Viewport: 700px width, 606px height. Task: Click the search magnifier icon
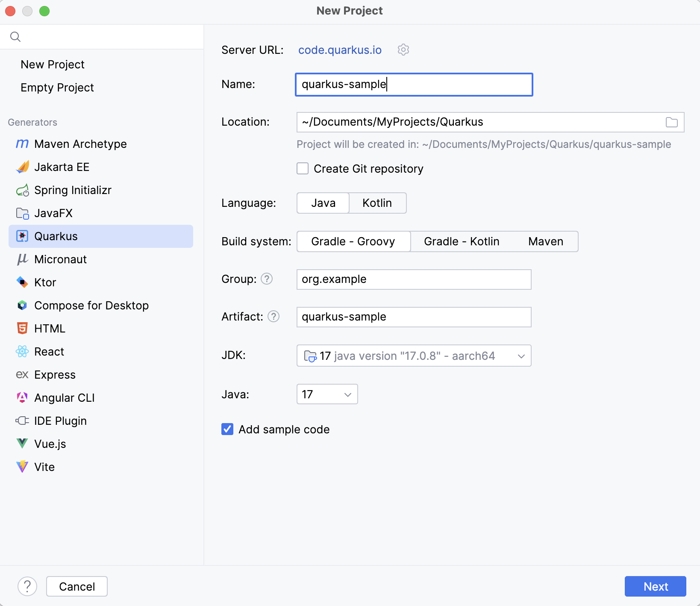click(x=15, y=37)
